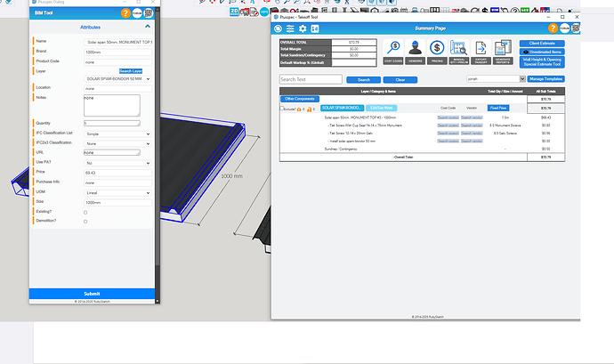Click the Name field in Attributes

point(117,42)
